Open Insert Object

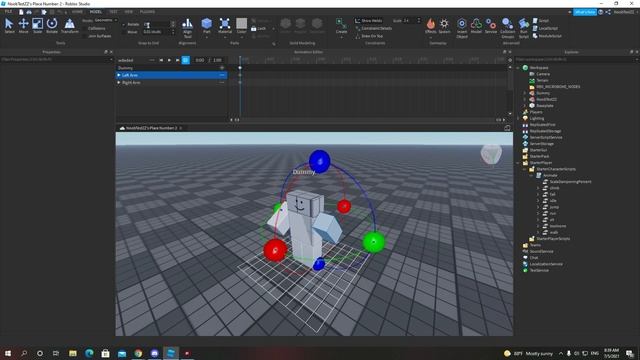462,28
